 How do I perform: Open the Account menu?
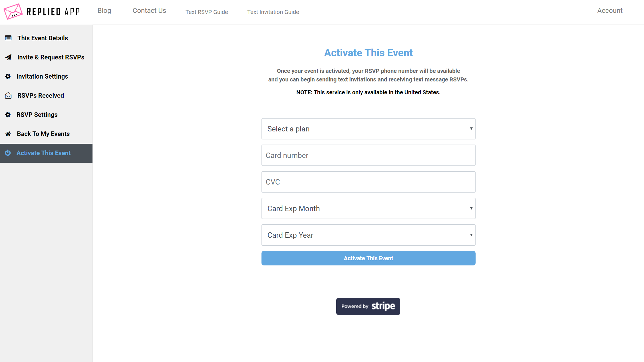610,11
